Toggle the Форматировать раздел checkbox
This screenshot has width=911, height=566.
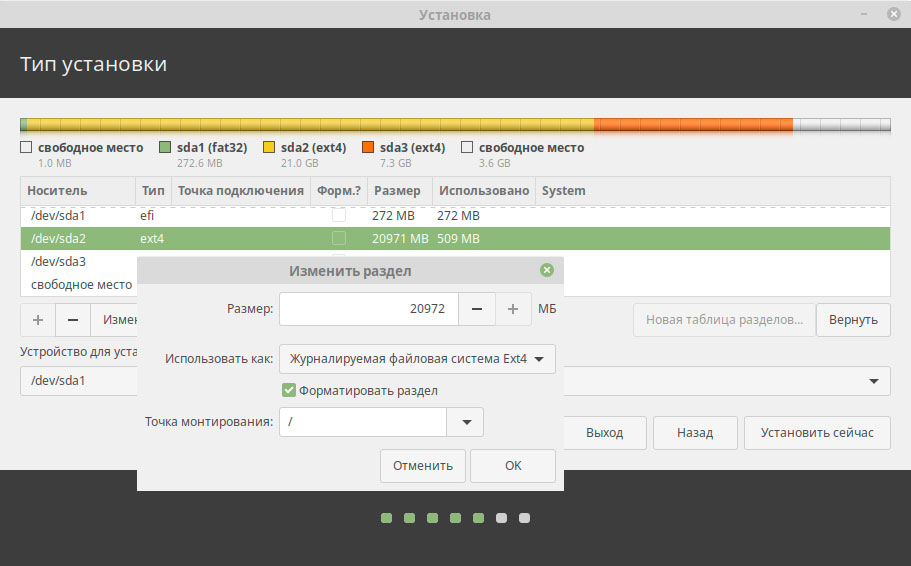click(289, 390)
